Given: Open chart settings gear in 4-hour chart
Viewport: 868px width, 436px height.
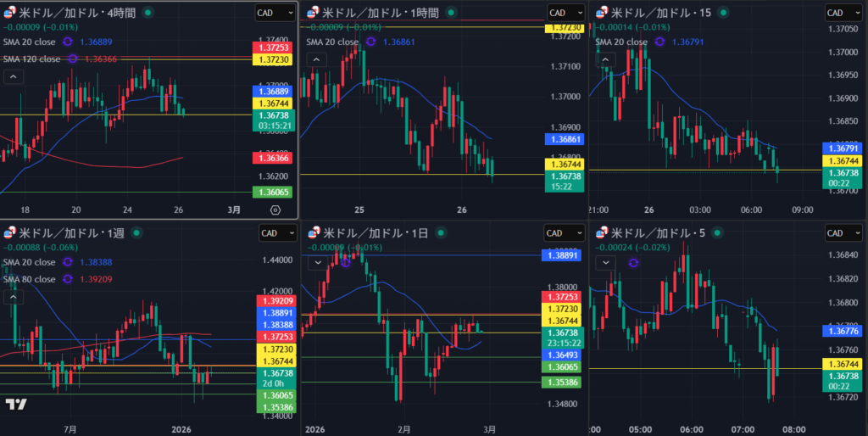Looking at the screenshot, I should pos(275,210).
